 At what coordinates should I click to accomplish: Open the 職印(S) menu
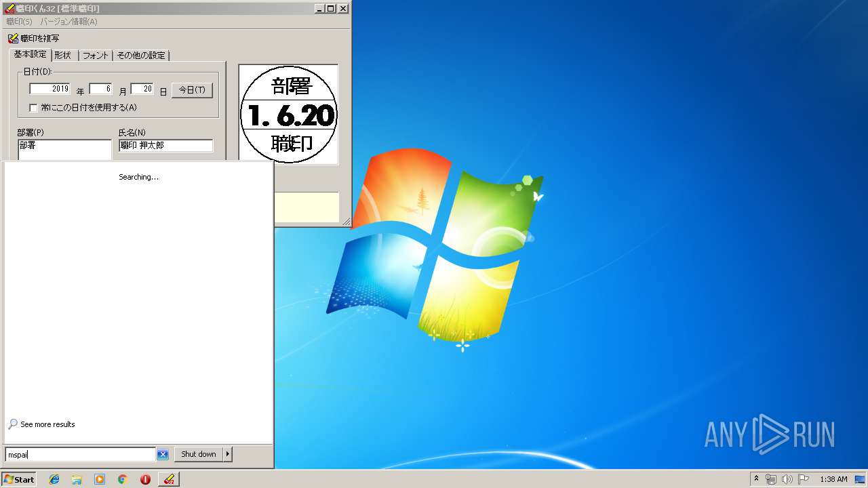[19, 22]
